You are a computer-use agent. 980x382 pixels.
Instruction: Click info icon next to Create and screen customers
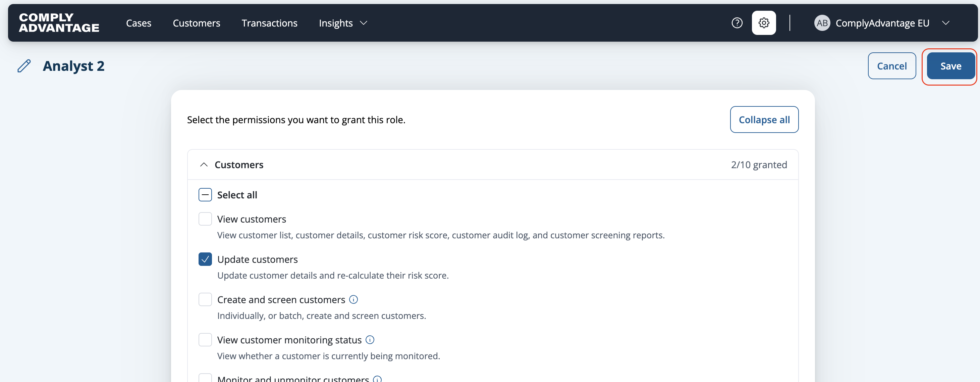353,299
